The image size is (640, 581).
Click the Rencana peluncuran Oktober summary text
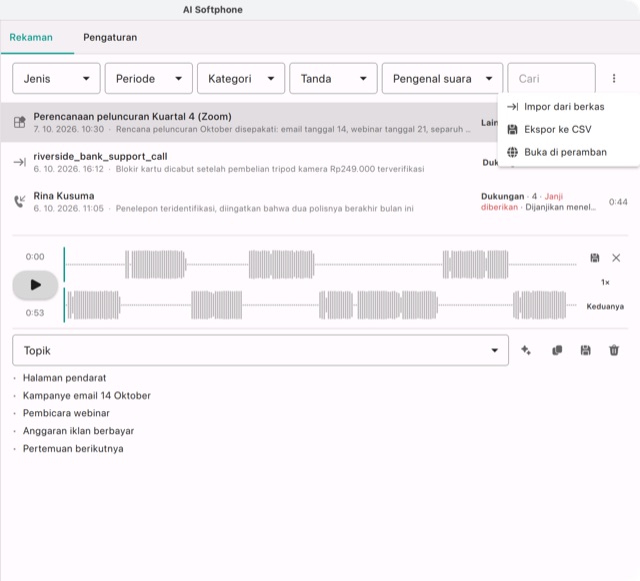point(293,129)
